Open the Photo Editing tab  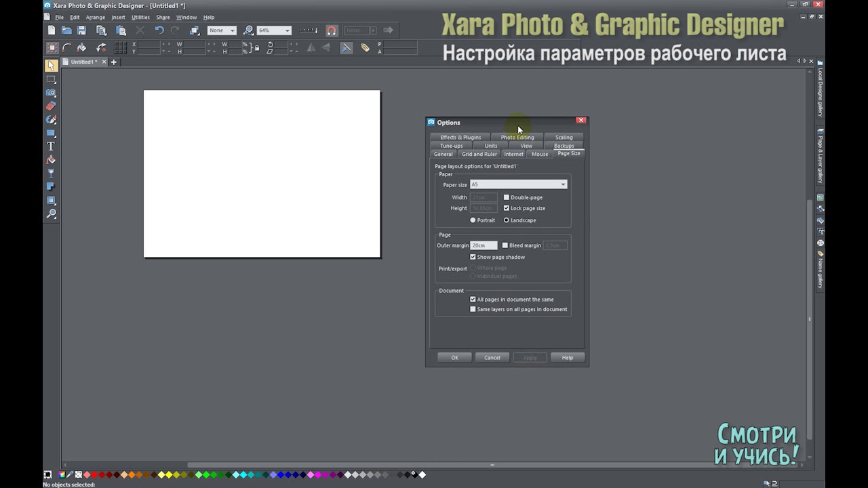[x=517, y=138]
